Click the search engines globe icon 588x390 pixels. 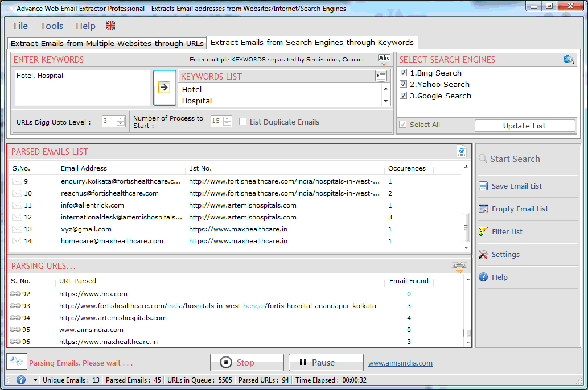569,59
